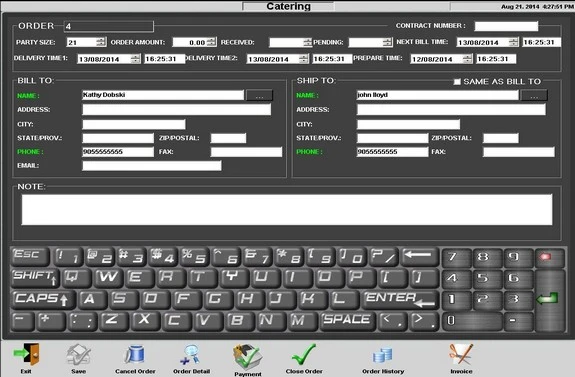Image resolution: width=575 pixels, height=377 pixels.
Task: Adjust Order Amount spinner
Action: (211, 42)
